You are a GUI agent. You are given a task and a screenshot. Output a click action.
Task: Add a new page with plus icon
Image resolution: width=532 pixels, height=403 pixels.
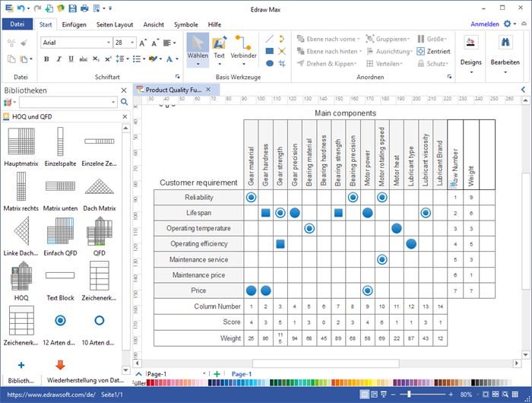pos(217,374)
